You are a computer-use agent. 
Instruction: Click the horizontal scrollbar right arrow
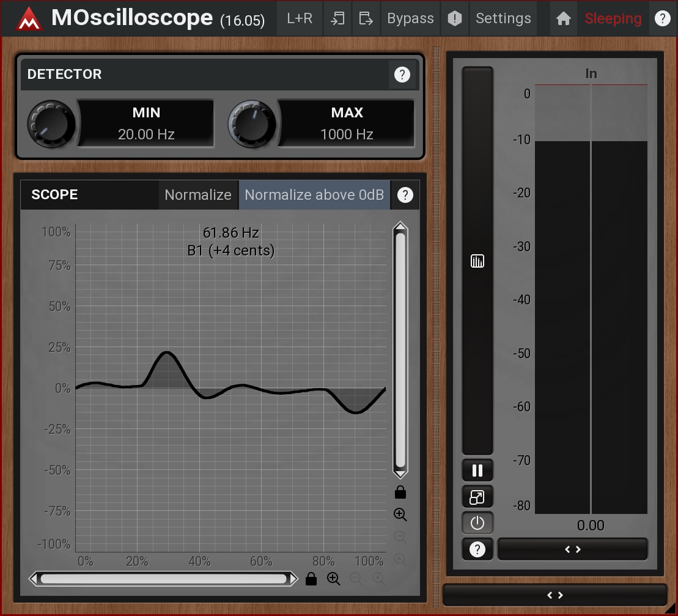(x=293, y=578)
